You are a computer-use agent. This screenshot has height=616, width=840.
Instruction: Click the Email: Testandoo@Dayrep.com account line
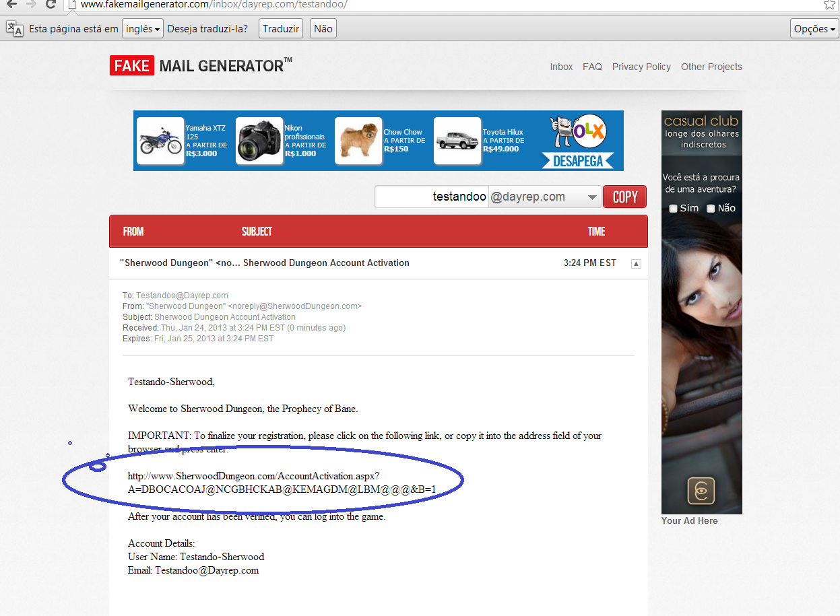(x=193, y=570)
